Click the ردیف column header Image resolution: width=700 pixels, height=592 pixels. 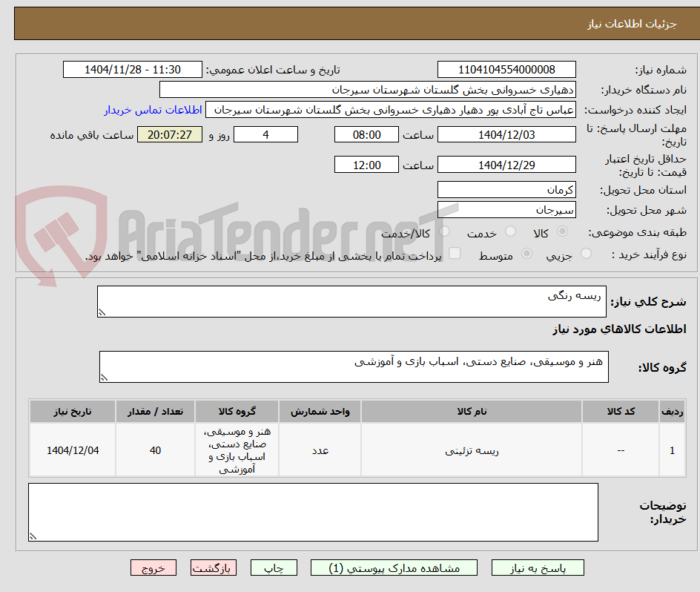(673, 412)
